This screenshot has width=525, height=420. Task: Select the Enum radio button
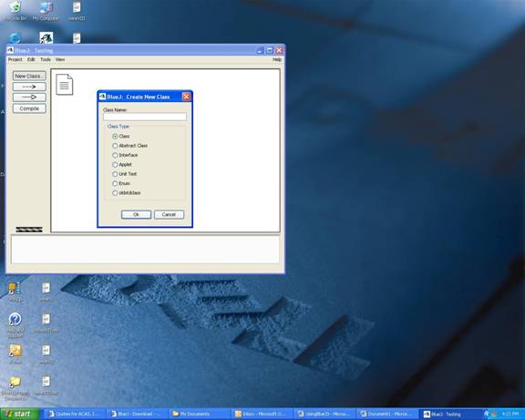pyautogui.click(x=115, y=183)
